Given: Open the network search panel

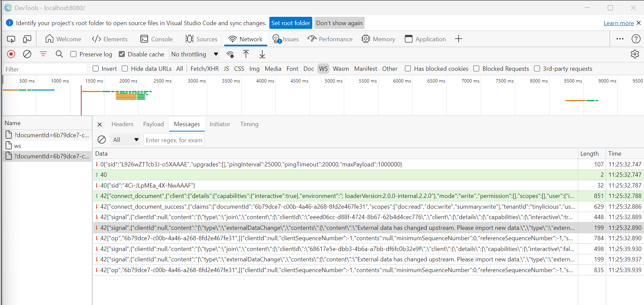Looking at the screenshot, I should [59, 54].
